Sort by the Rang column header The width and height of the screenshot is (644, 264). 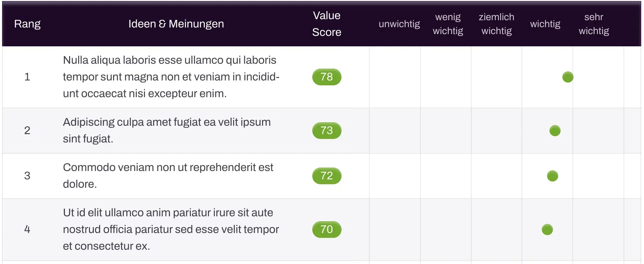point(27,24)
